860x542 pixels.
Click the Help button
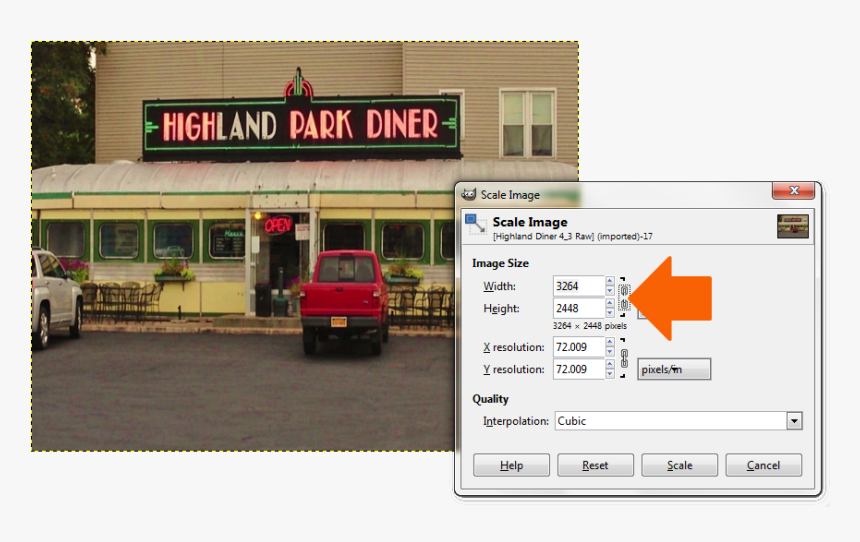[511, 465]
